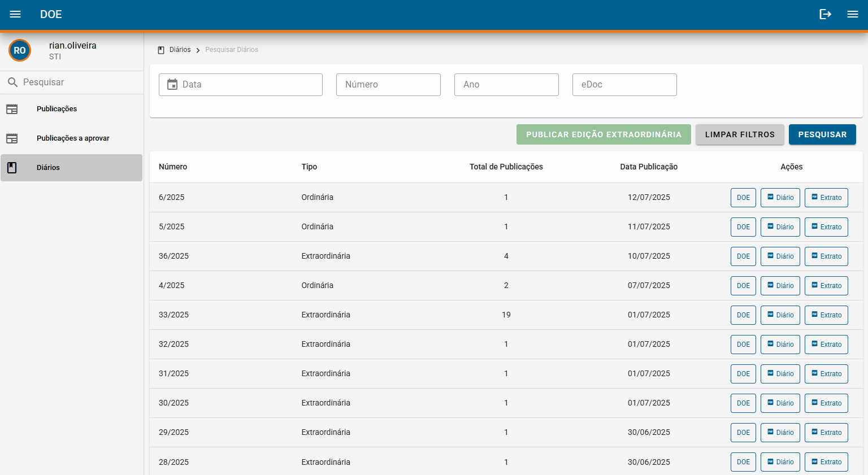Click DOE button for edition 30/2025
This screenshot has width=868, height=475.
[x=743, y=403]
